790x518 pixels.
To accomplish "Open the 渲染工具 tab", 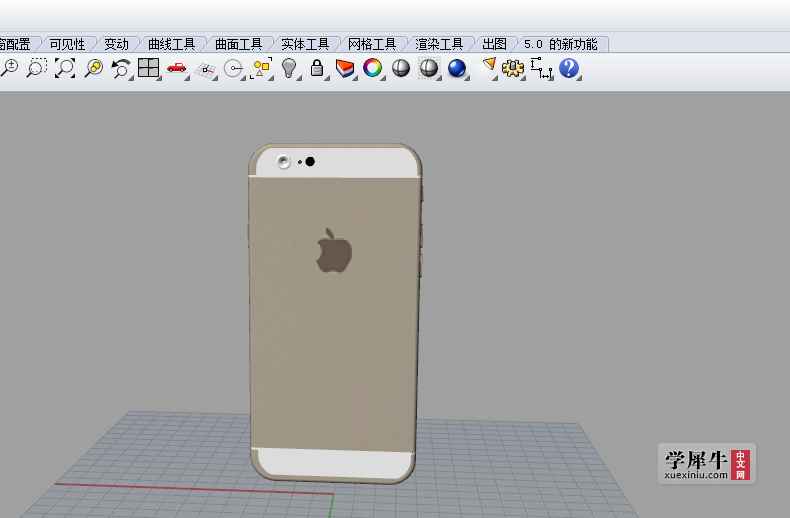I will (439, 44).
